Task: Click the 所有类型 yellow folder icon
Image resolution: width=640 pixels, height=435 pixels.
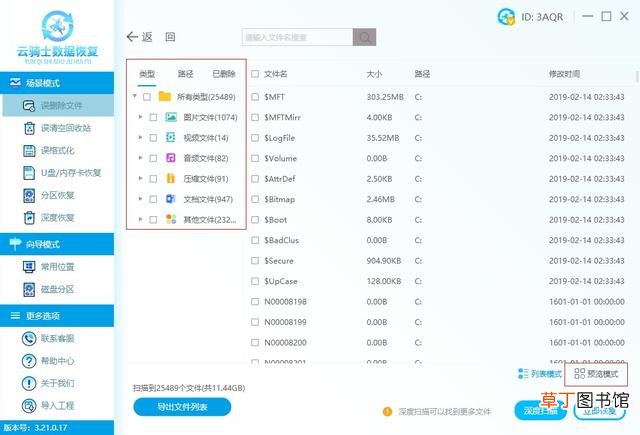Action: (164, 96)
